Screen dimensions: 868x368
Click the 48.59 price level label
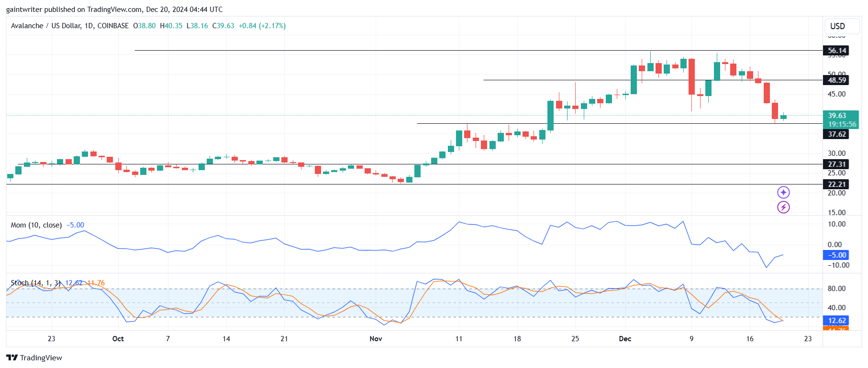(x=837, y=80)
